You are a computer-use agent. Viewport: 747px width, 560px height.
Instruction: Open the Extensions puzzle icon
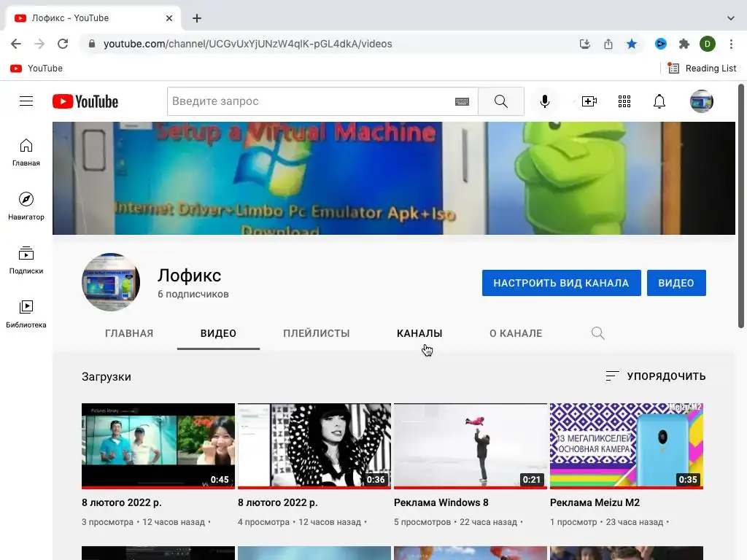pos(684,44)
